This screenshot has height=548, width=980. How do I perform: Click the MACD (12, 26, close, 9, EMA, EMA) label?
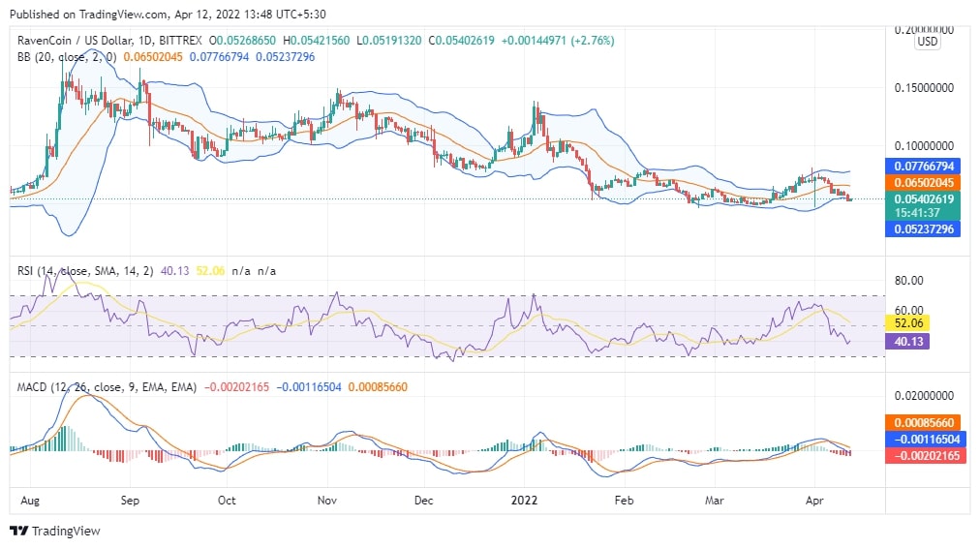click(107, 387)
